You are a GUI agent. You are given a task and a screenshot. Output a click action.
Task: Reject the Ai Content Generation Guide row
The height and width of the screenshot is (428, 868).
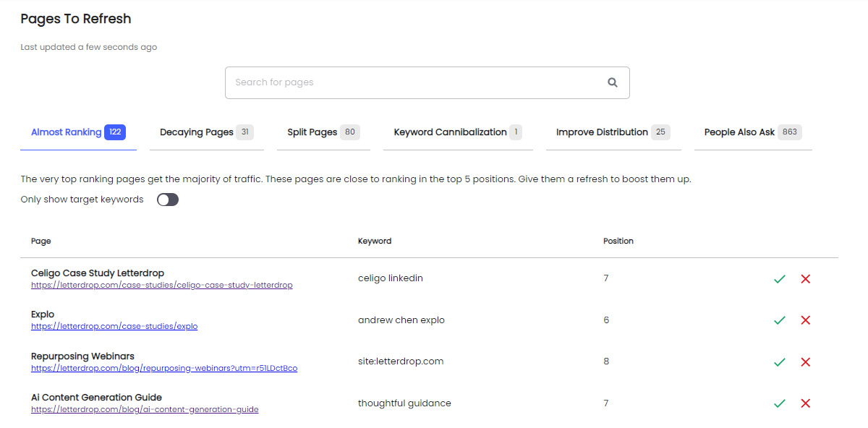806,403
